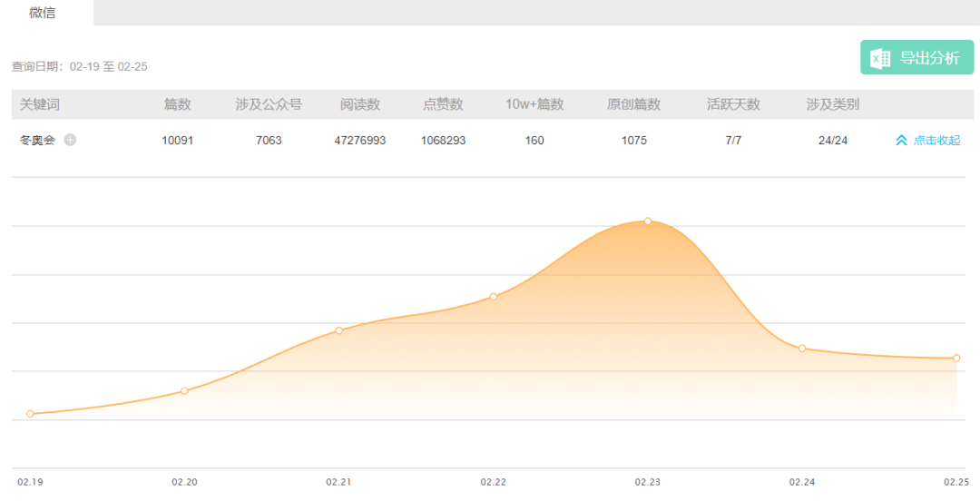980x501 pixels.
Task: Click the 导出分析 export button
Action: [x=916, y=58]
